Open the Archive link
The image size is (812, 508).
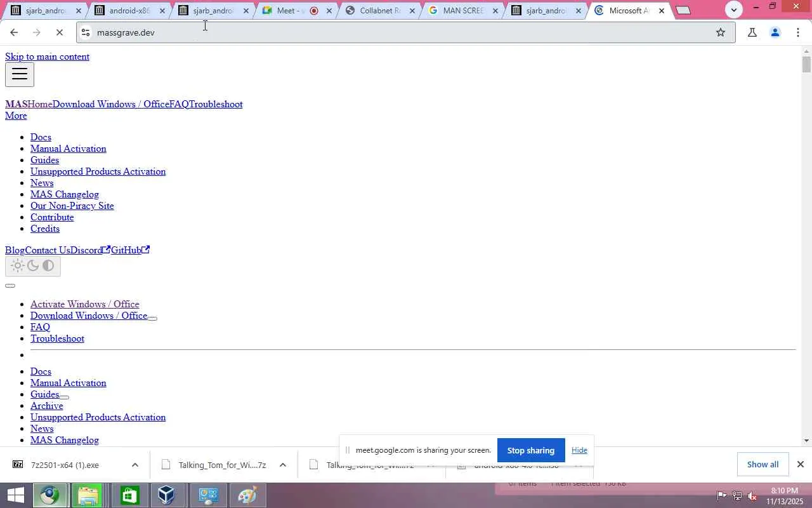(47, 406)
